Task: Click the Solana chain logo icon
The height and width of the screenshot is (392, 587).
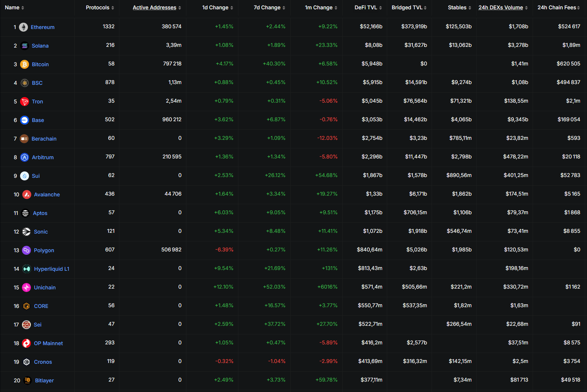Action: pyautogui.click(x=25, y=46)
